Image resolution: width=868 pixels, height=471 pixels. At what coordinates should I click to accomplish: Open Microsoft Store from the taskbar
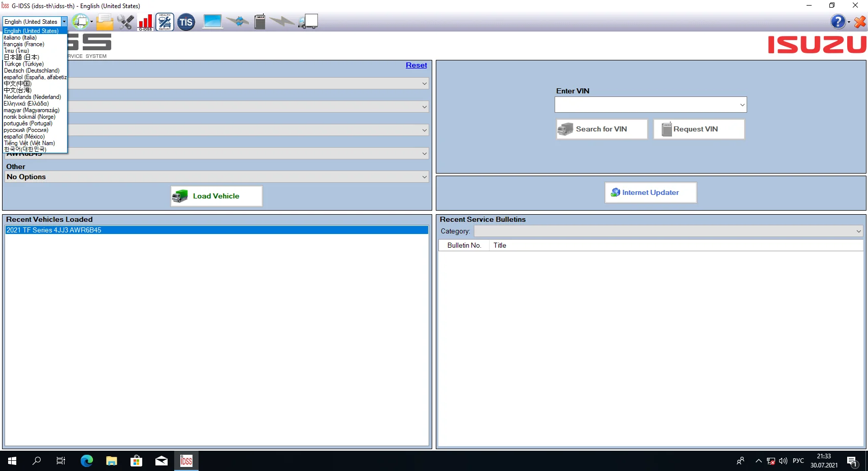coord(136,461)
